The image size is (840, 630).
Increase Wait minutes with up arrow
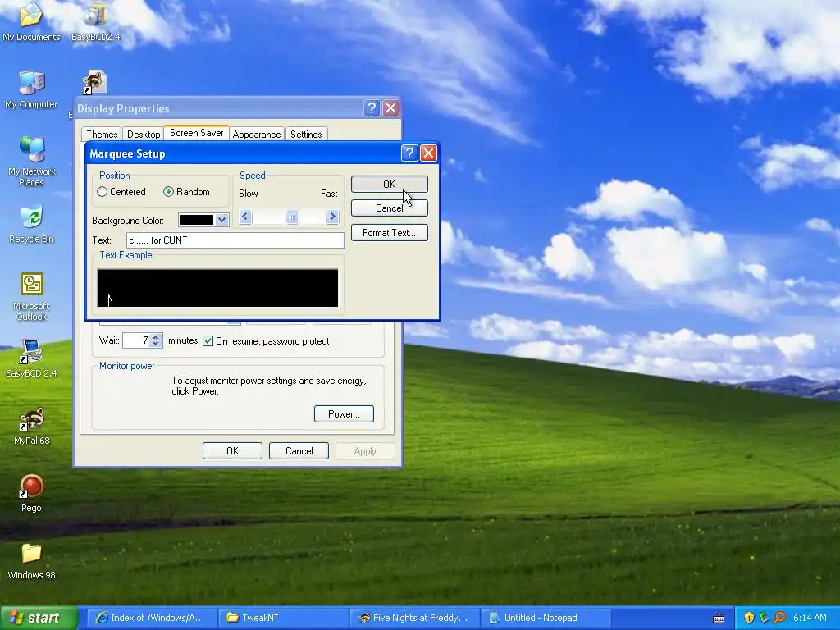click(x=155, y=337)
